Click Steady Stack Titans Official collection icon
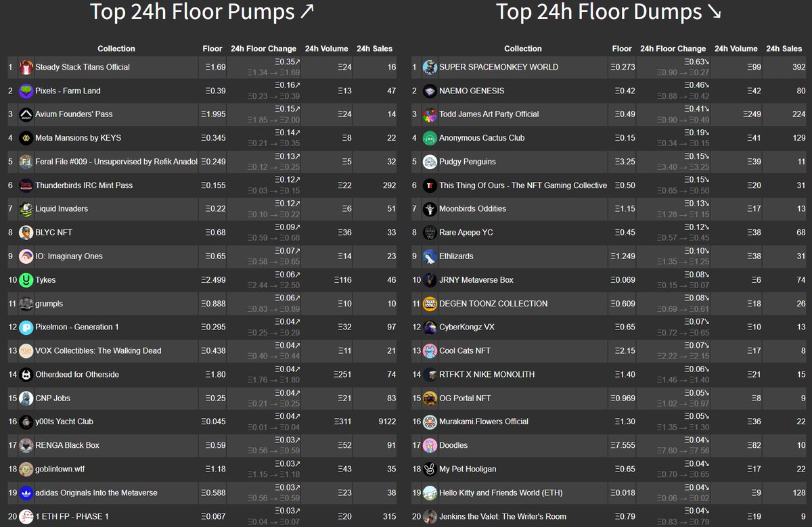 [x=26, y=67]
